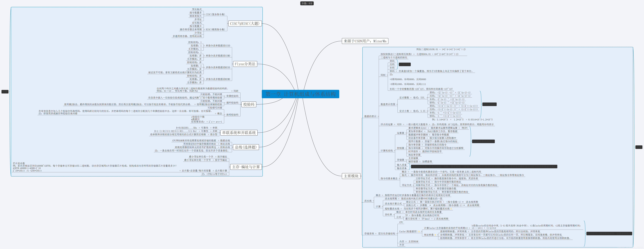Image resolution: width=644 pixels, height=249 pixels.
Task: Select the 来源于CSDN用户:MizarMa topic
Action: point(365,41)
